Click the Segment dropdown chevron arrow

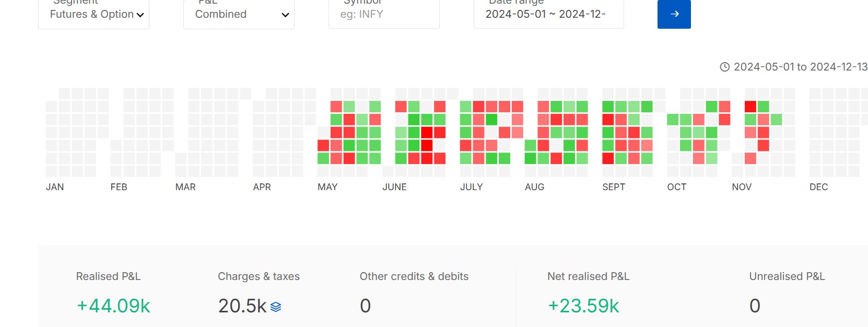coord(140,15)
